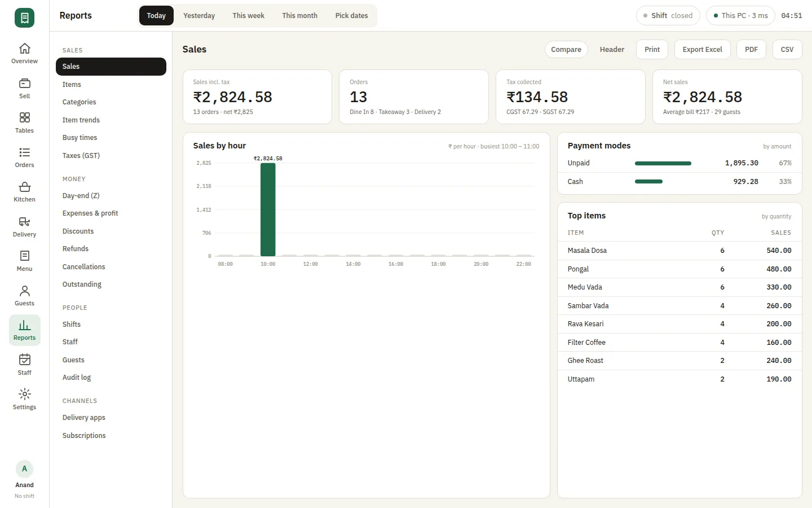The width and height of the screenshot is (812, 508).
Task: Select the Pongal row
Action: click(x=679, y=269)
